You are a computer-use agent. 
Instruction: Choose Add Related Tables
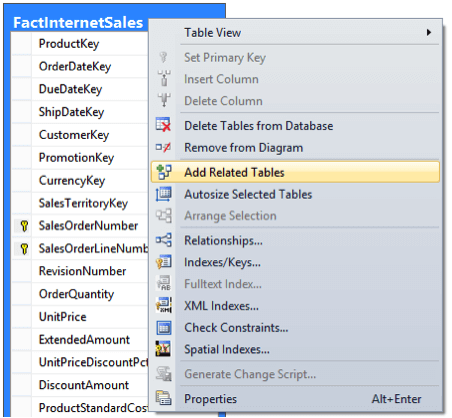(295, 172)
